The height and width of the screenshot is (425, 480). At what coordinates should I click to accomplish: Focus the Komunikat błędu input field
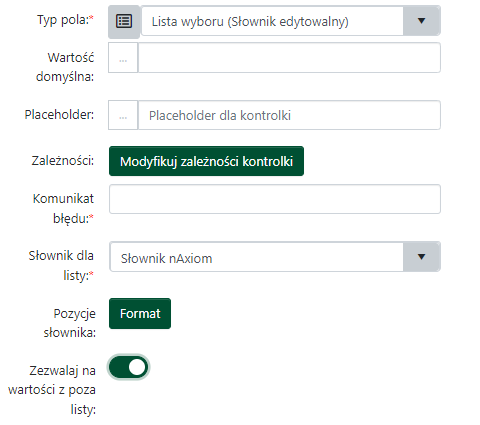click(x=275, y=199)
